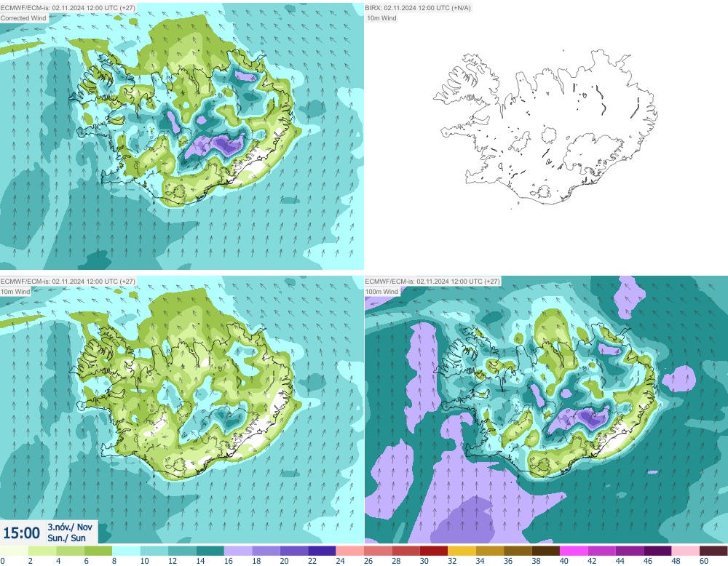
Task: Click the ECMWF header above 'Corrected Wind'
Action: [x=68, y=8]
